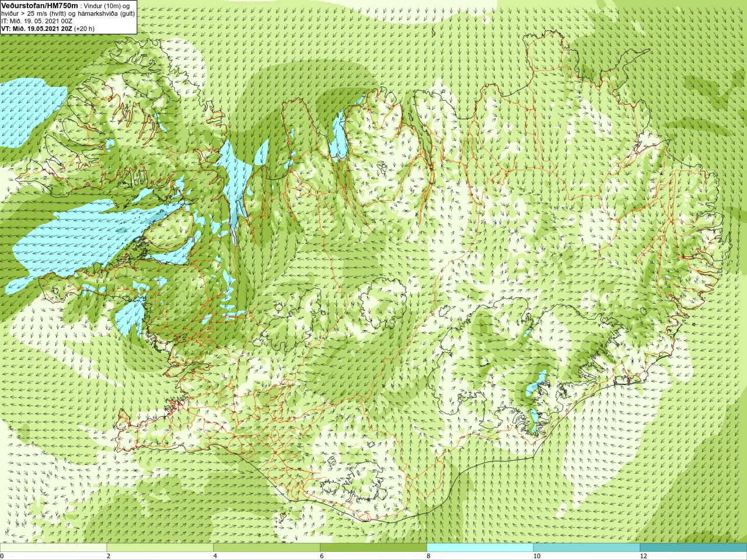The height and width of the screenshot is (560, 747).
Task: Click the 'VT: Mið. 19.05.2021 20Z (+20 h)' line
Action: [x=48, y=28]
